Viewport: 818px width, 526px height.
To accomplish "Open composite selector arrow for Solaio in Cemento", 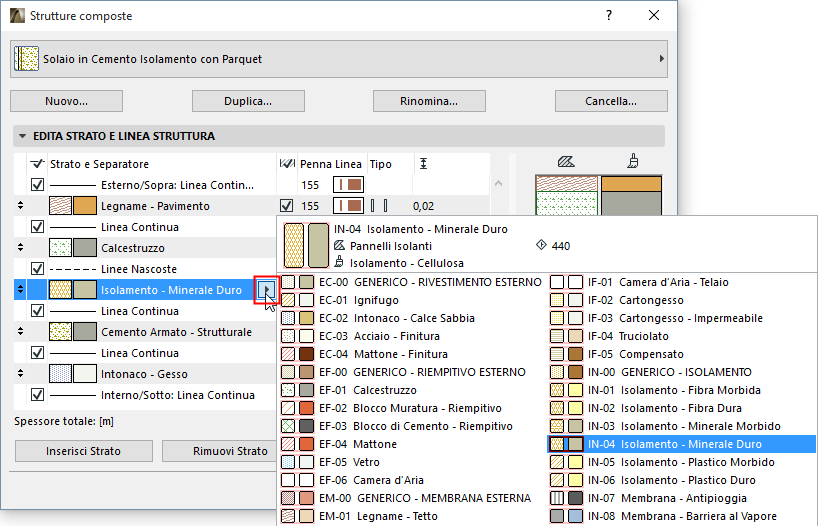I will pos(661,58).
